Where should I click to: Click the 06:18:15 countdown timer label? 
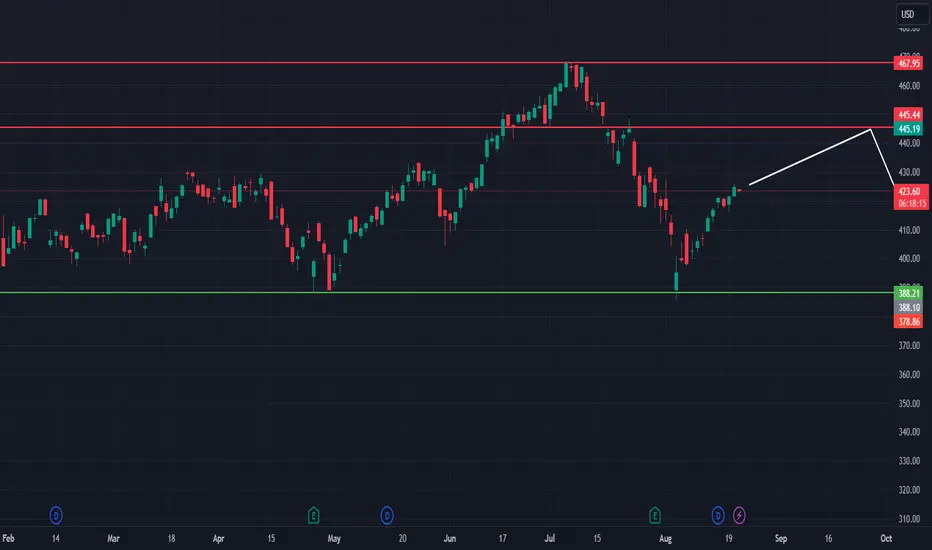(x=910, y=203)
